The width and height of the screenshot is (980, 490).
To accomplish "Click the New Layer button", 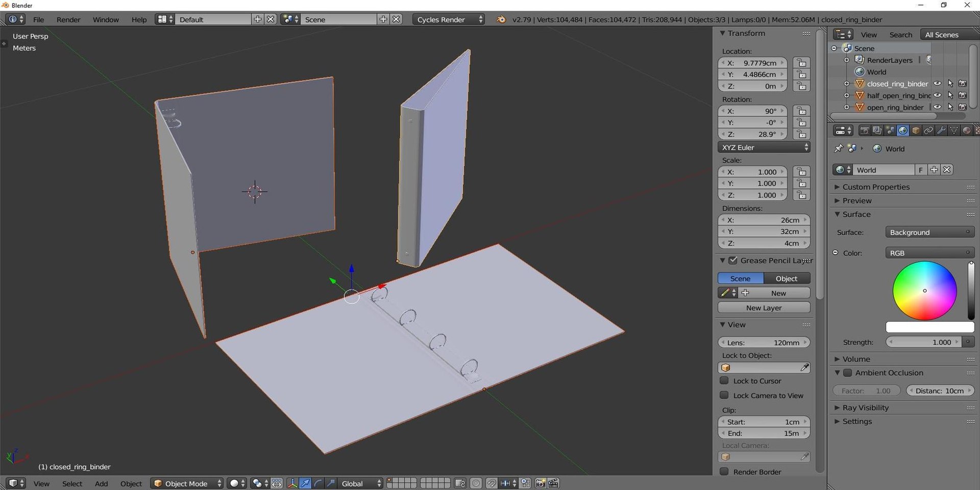I will [764, 308].
